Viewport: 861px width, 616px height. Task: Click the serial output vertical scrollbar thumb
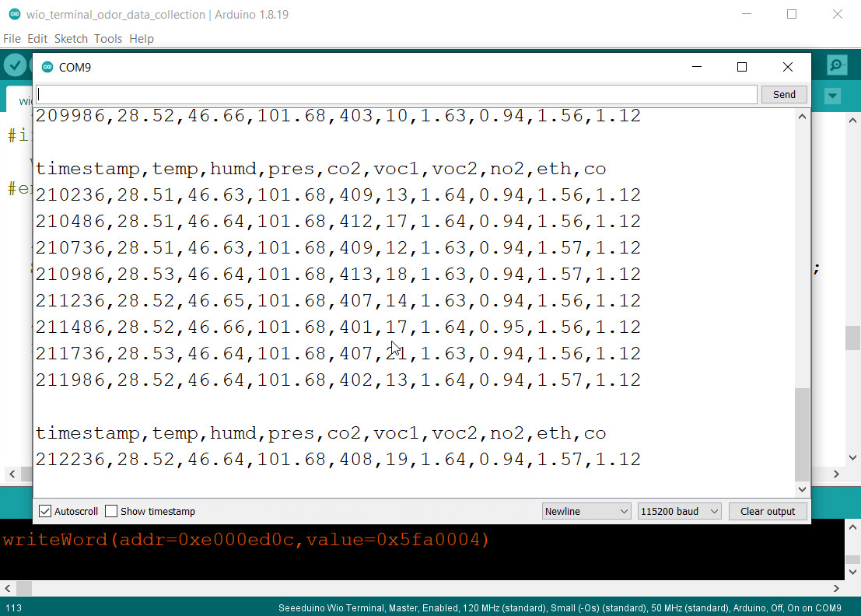pos(802,434)
